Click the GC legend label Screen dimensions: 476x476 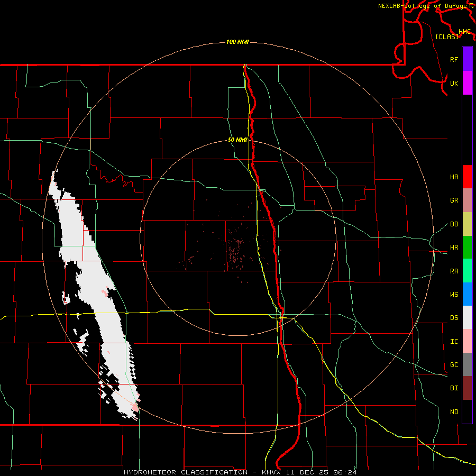(x=454, y=364)
